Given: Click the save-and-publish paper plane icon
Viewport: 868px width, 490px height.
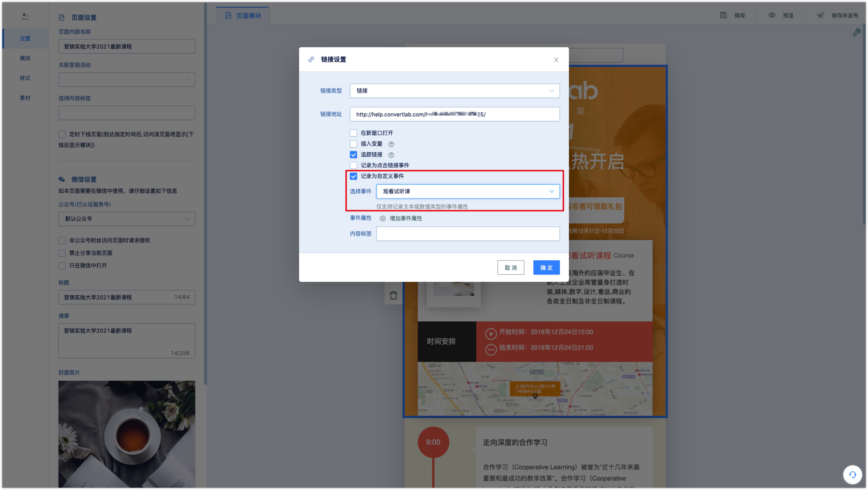Looking at the screenshot, I should [821, 15].
